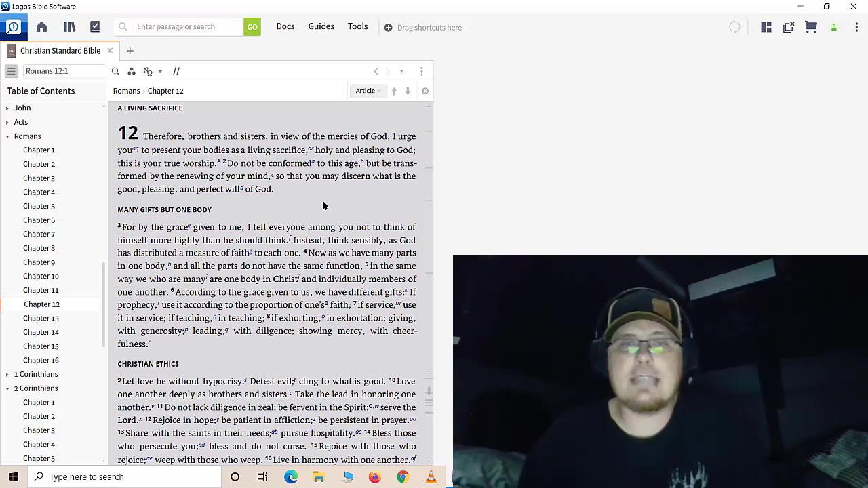Viewport: 868px width, 488px height.
Task: Click the Romans 12:1 reference box
Action: [x=64, y=71]
